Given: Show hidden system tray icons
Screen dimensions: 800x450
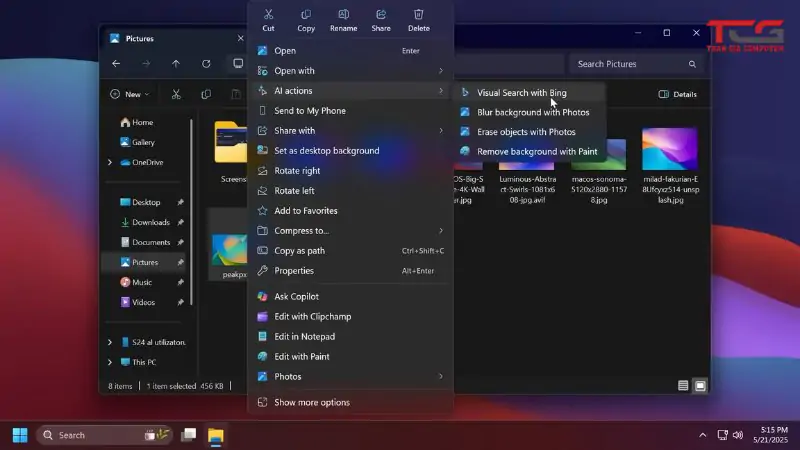Looking at the screenshot, I should coord(703,435).
